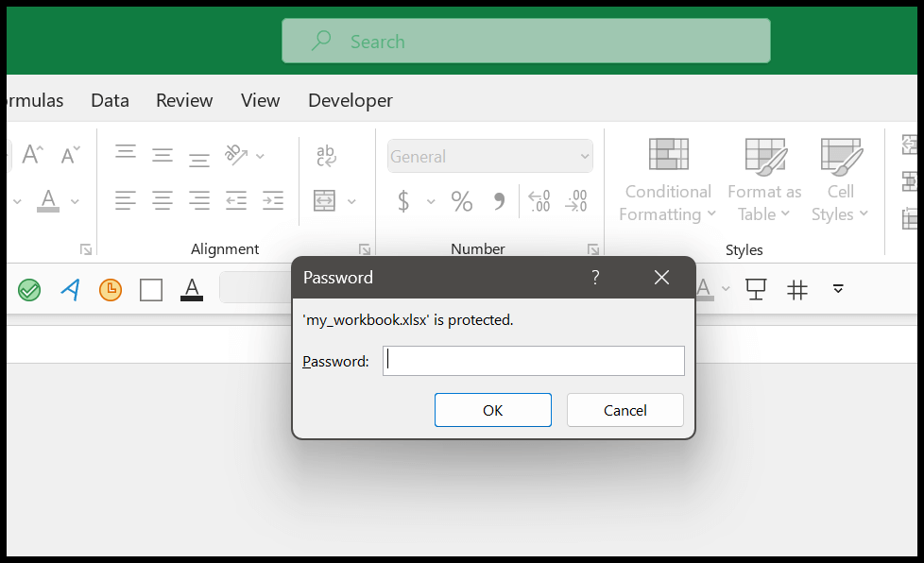Close the Password dialog with X
The width and height of the screenshot is (924, 563).
tap(661, 278)
